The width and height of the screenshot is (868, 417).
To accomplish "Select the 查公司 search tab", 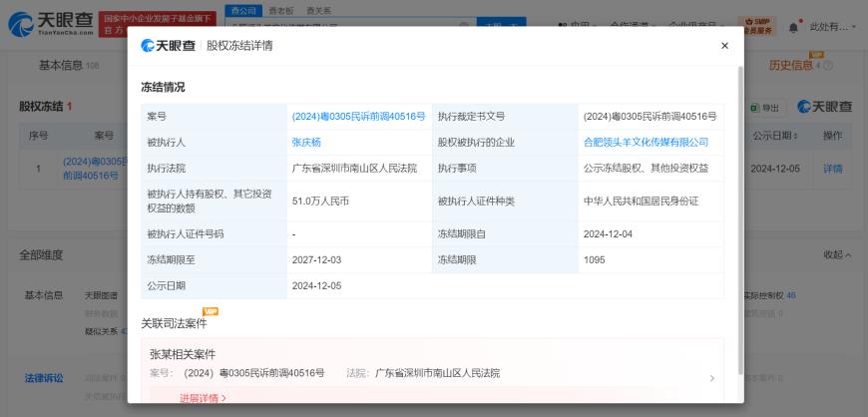I will [x=240, y=9].
